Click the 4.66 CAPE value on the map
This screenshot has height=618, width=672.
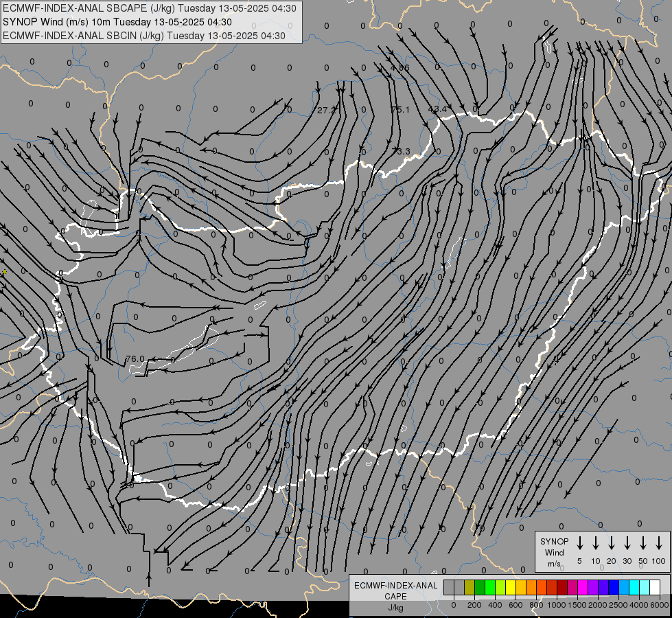400,68
